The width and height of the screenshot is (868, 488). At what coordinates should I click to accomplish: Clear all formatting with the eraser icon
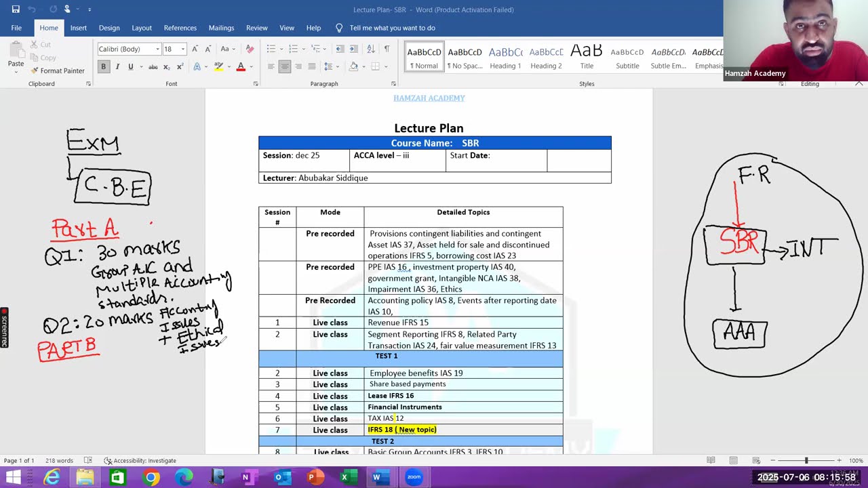point(250,49)
